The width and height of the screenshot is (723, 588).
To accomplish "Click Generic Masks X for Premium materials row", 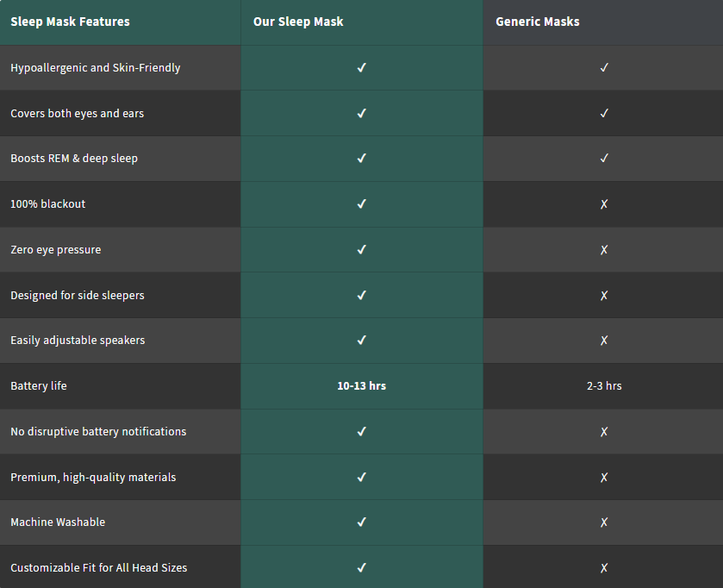I will coord(604,478).
